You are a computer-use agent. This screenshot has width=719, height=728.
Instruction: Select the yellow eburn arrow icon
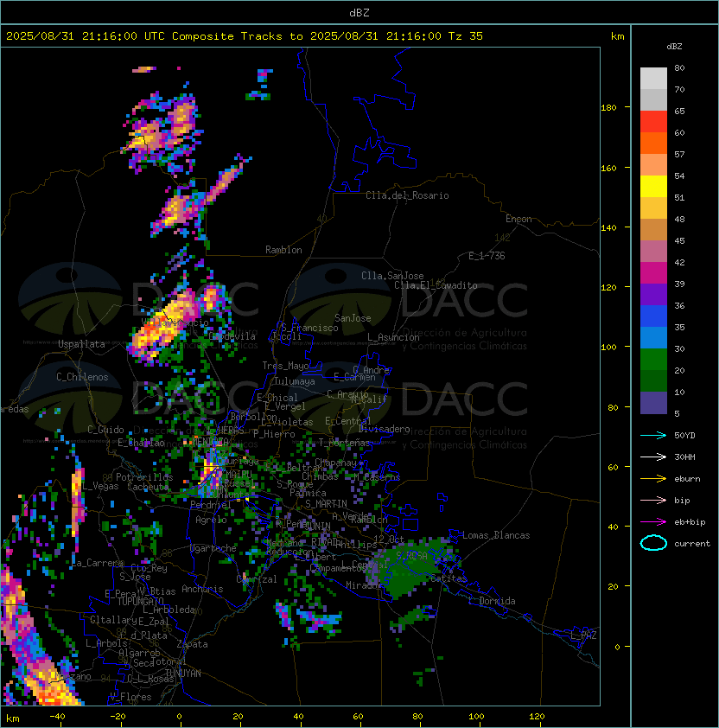click(x=653, y=479)
